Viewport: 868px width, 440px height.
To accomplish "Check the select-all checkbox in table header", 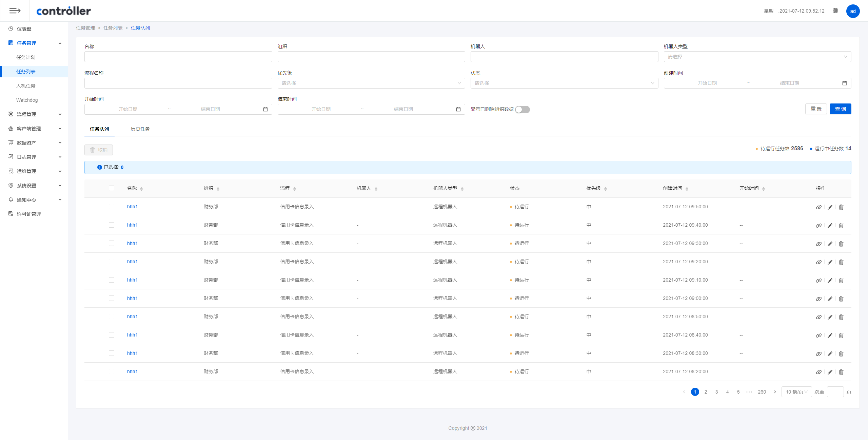I will pos(112,188).
